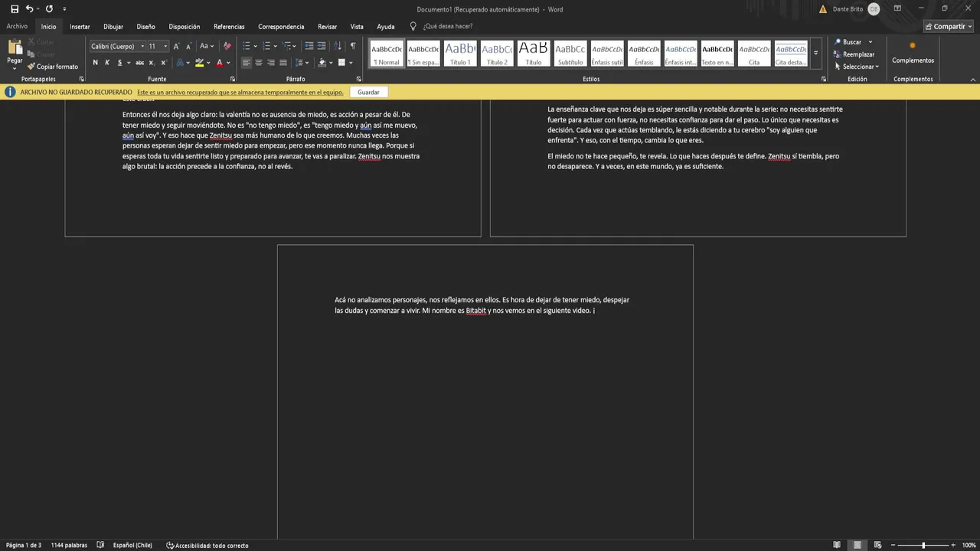This screenshot has height=551, width=980.
Task: Open the Archivo tab
Action: point(17,26)
